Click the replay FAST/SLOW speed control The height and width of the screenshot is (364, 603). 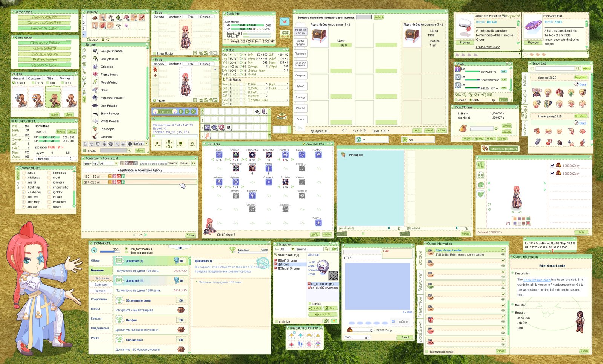tap(169, 143)
